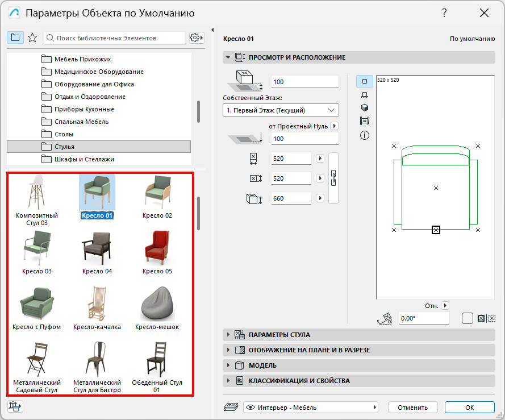Viewport: 505px width, 420px height.
Task: Open Собственный Этаж story dropdown
Action: pyautogui.click(x=281, y=110)
